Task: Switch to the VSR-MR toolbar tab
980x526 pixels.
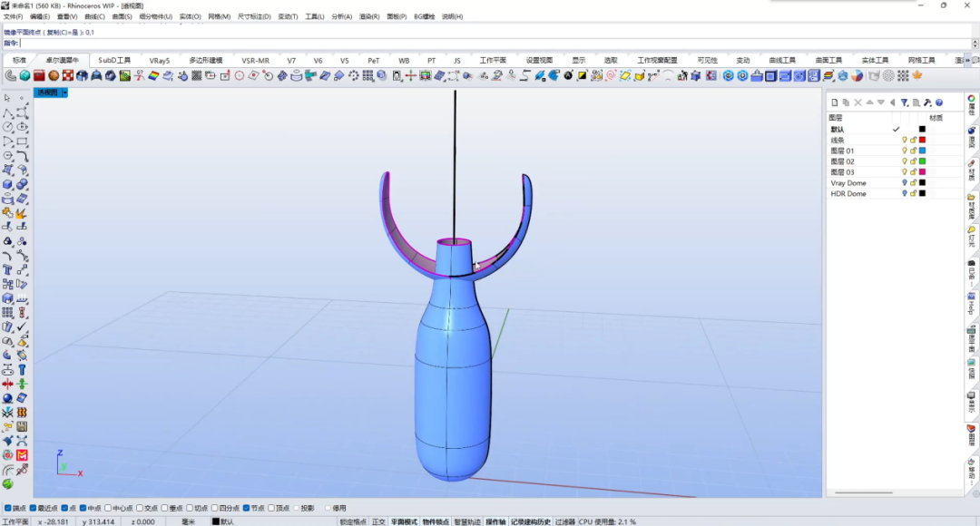Action: click(255, 61)
